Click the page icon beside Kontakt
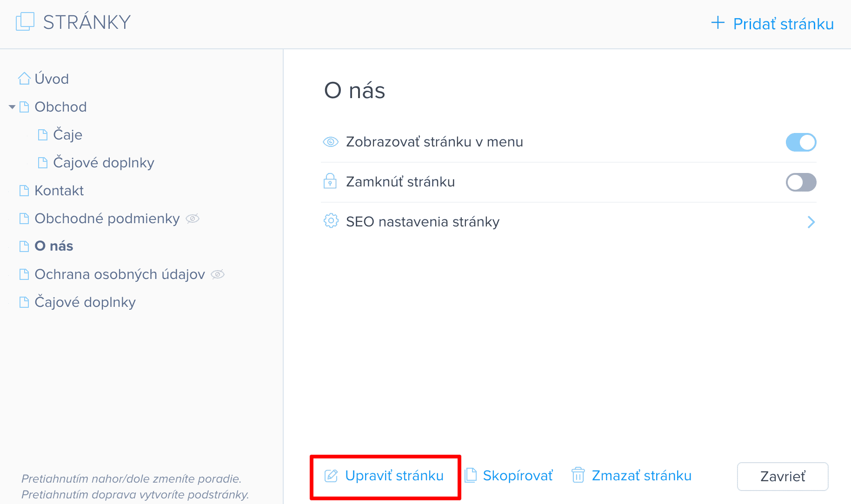851x504 pixels. (24, 191)
